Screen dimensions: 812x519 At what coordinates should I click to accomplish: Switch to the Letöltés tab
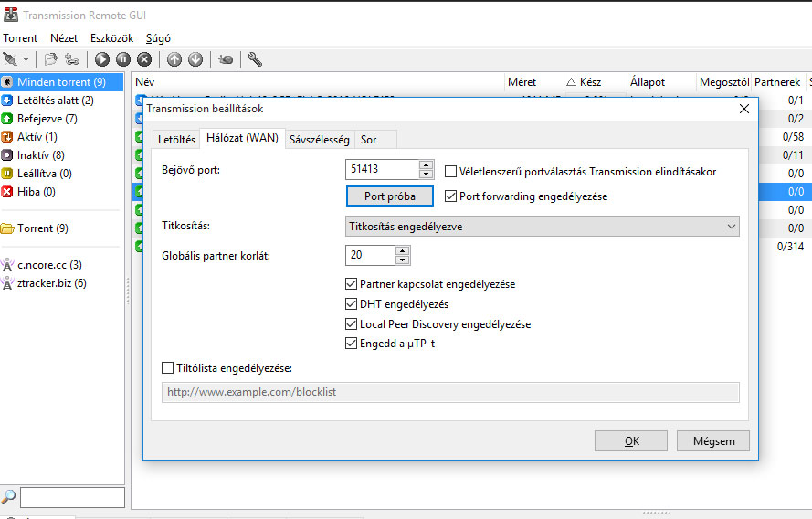point(176,139)
